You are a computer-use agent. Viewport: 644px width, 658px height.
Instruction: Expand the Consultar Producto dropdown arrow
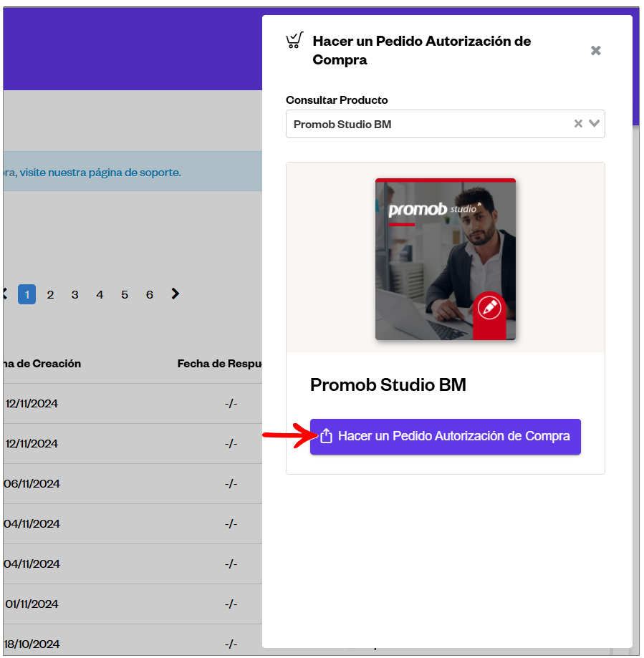[x=594, y=123]
